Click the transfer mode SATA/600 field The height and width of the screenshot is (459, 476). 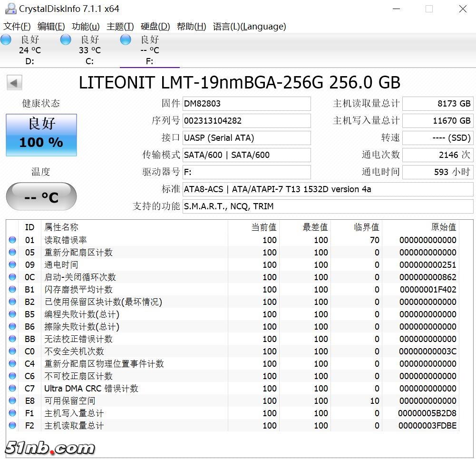click(x=246, y=155)
